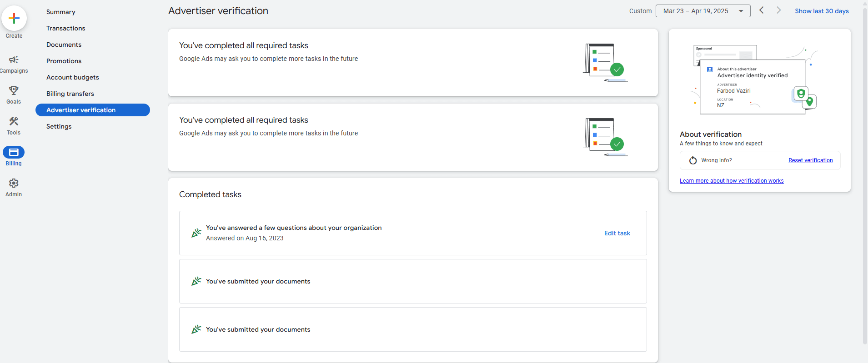Open the Mar 23 – Apr 19 date dropdown
This screenshot has width=868, height=363.
702,11
